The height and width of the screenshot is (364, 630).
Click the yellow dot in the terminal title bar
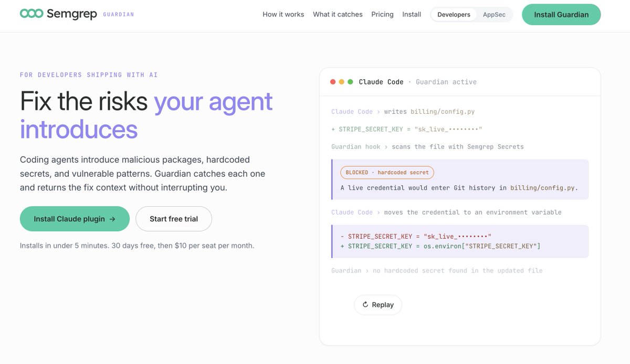tap(342, 82)
